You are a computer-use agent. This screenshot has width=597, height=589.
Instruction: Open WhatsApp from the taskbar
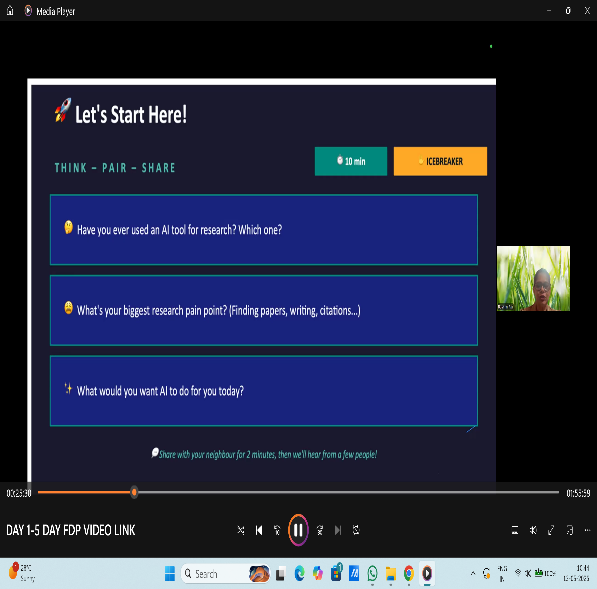372,573
